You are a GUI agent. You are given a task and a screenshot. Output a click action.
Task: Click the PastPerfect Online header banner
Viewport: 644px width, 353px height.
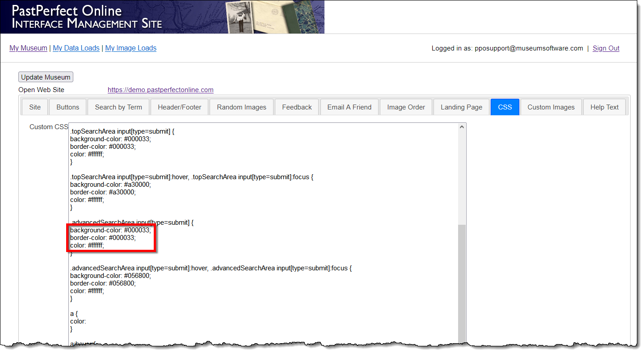pos(162,17)
